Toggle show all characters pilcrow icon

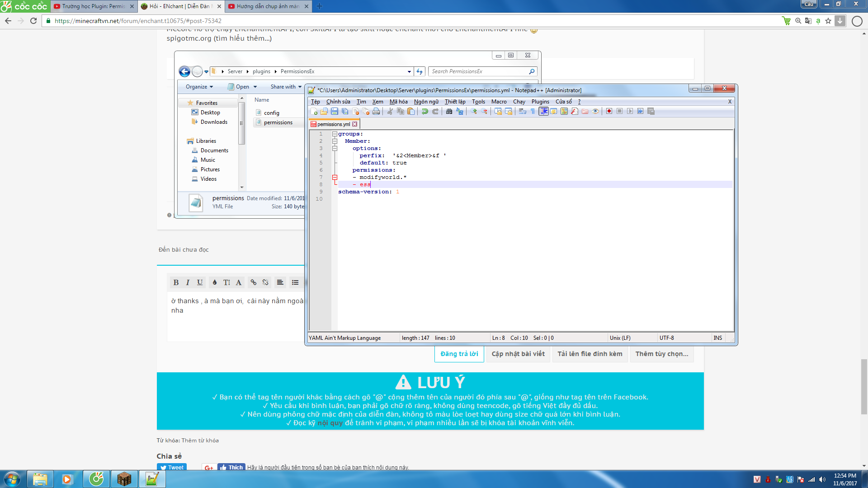click(x=533, y=111)
